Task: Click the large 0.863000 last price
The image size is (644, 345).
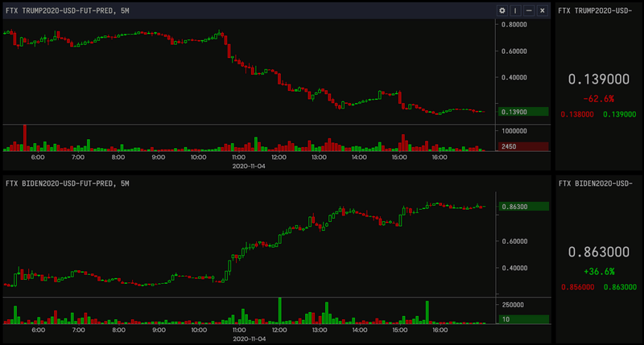Action: pos(598,252)
